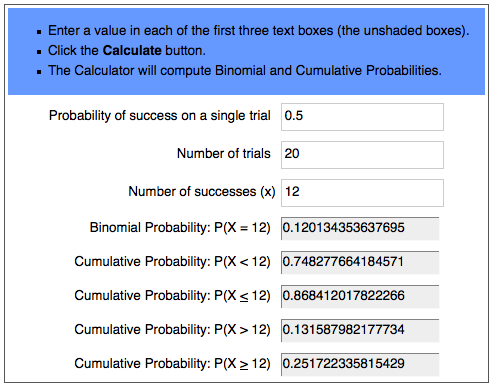Click the 'Probability of success on a single trial' label

160,116
